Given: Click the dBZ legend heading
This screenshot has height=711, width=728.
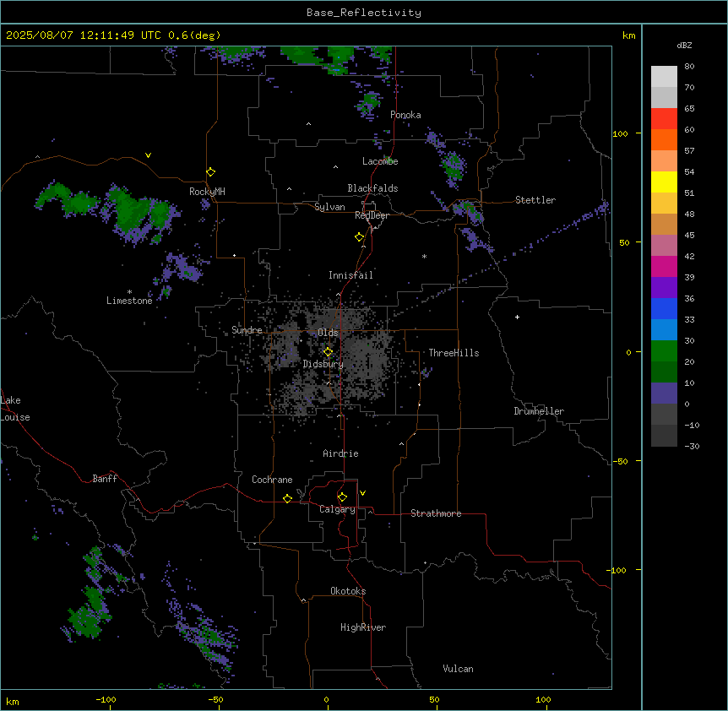Looking at the screenshot, I should [684, 45].
